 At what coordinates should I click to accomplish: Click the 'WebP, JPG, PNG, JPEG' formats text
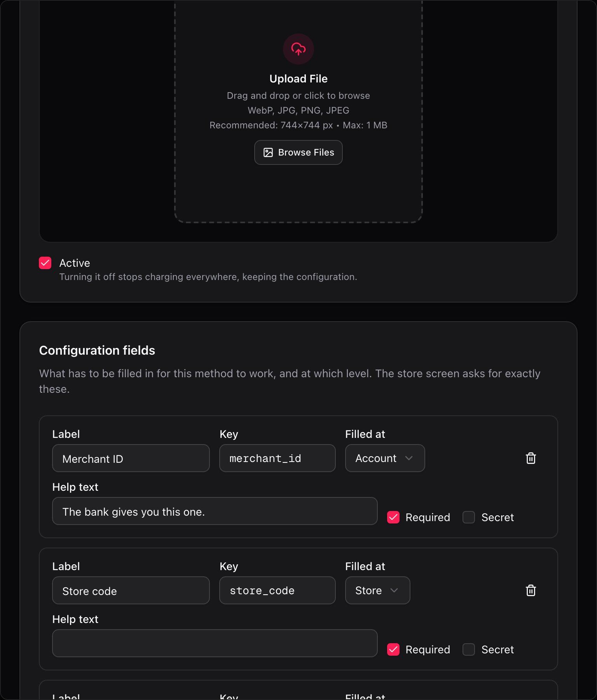pos(298,110)
